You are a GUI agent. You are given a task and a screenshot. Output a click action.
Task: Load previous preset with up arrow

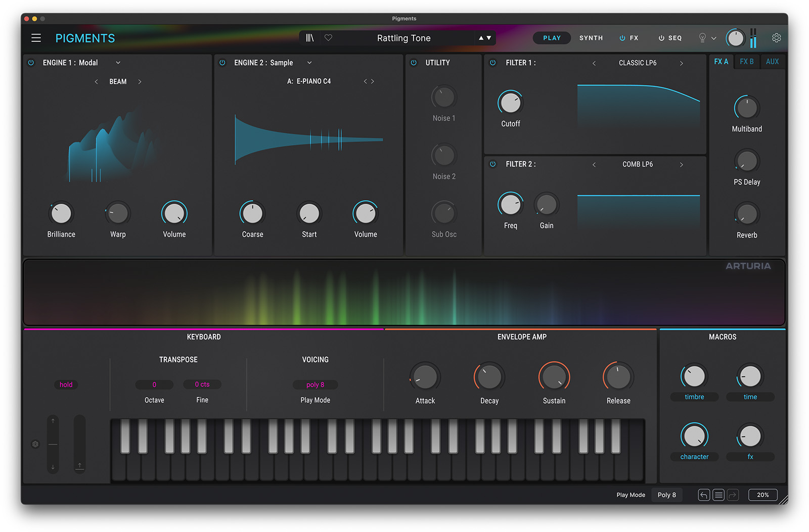[x=481, y=38]
